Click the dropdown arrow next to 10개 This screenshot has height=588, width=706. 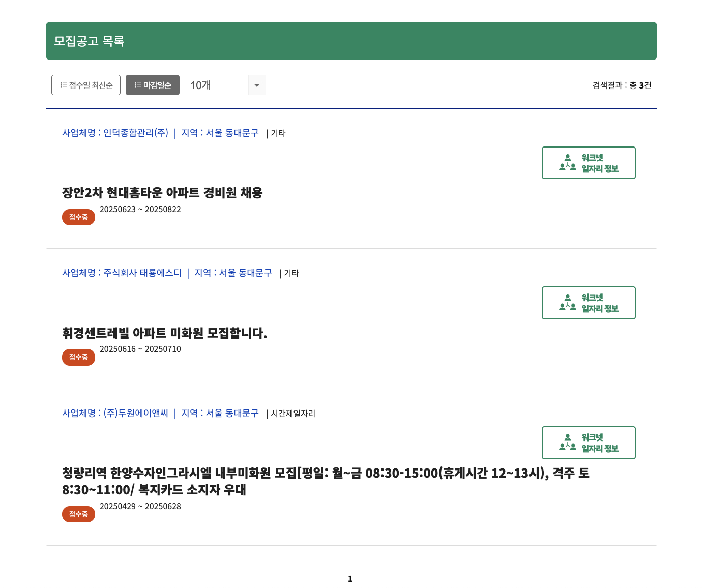click(257, 85)
